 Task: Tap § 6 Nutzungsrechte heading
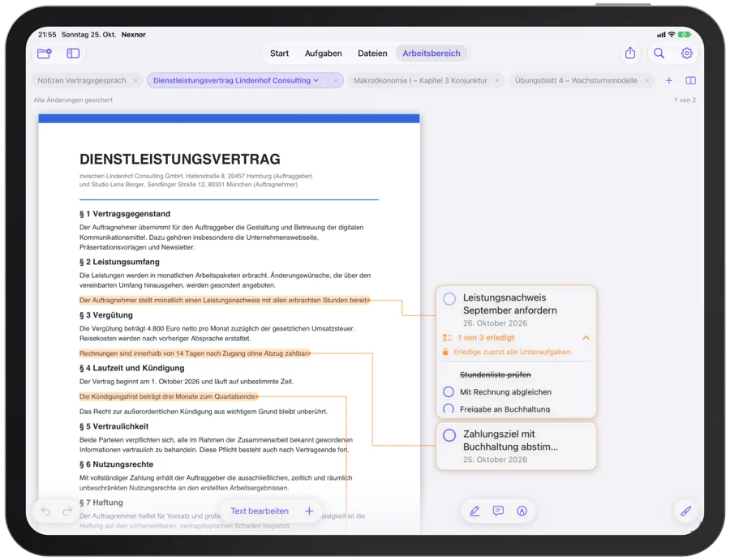pos(116,464)
